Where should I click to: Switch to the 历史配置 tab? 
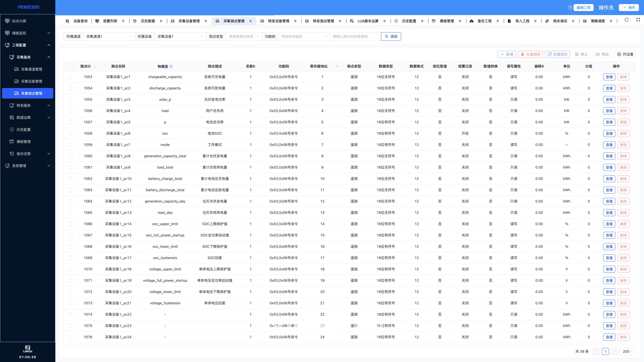(x=409, y=21)
